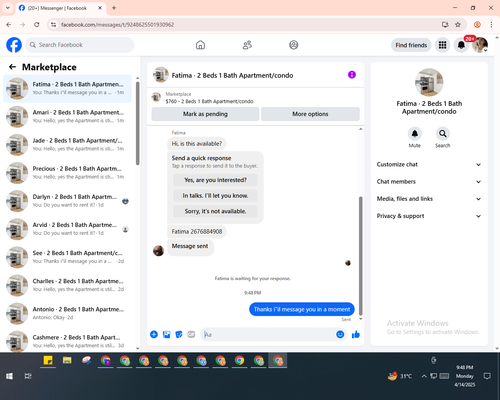The image size is (500, 400).
Task: Bookmark this page with the star
Action: point(458,25)
